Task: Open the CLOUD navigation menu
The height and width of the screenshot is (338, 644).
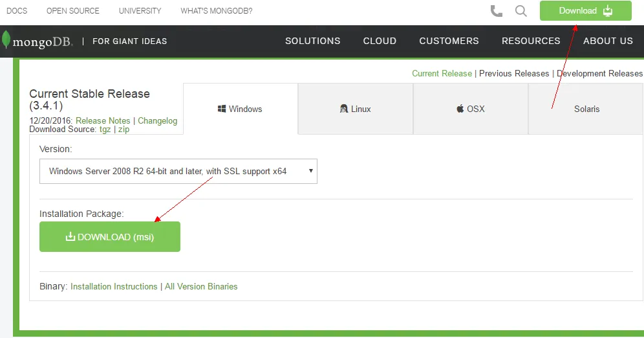Action: pos(380,41)
